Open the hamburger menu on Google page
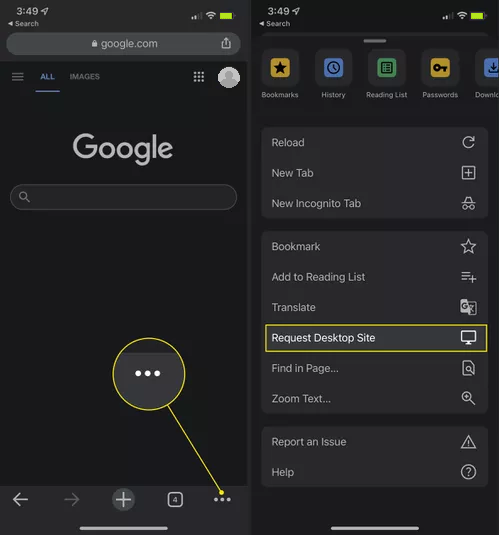Screen dimensions: 499x535 pos(18,77)
